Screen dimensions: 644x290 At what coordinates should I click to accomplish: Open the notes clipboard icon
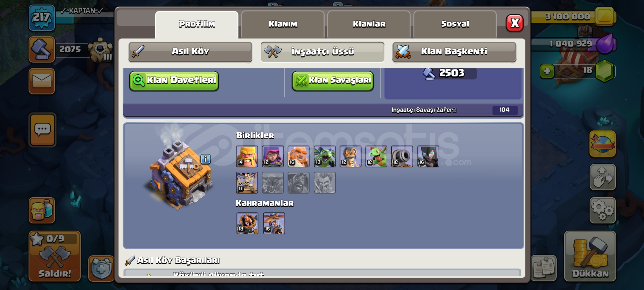pos(544,268)
